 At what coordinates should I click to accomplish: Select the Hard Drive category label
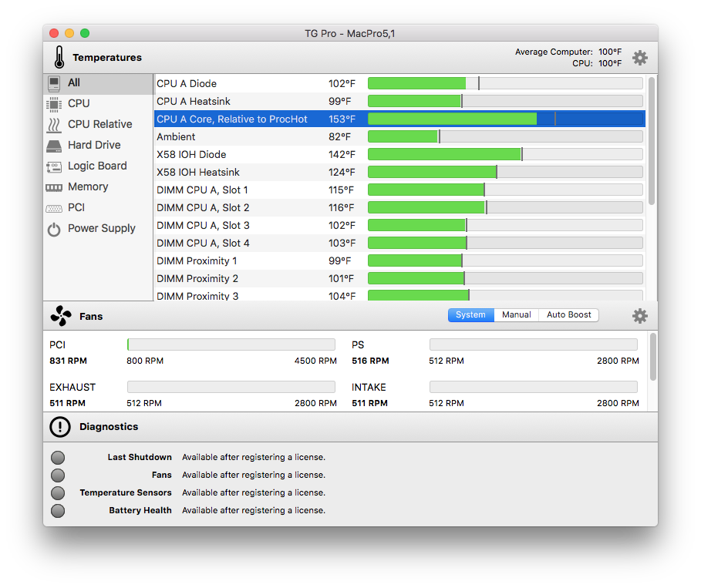[94, 145]
